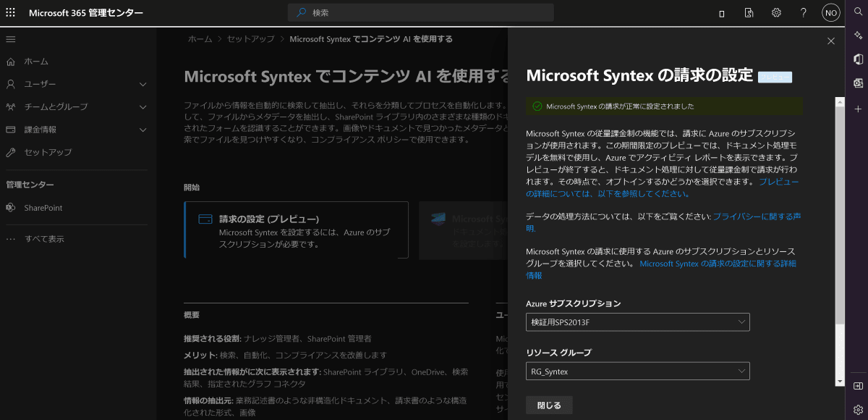Click the Microsoft Syntex の請求が正常に設定されました message
Viewport: 868px width, 420px height.
click(620, 106)
